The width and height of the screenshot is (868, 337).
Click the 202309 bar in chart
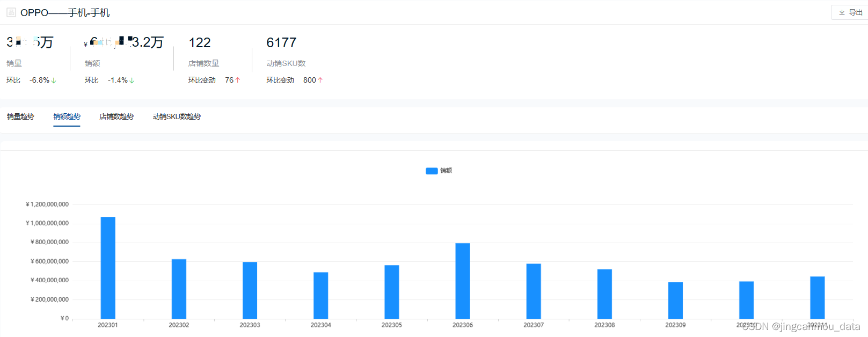[x=675, y=301]
